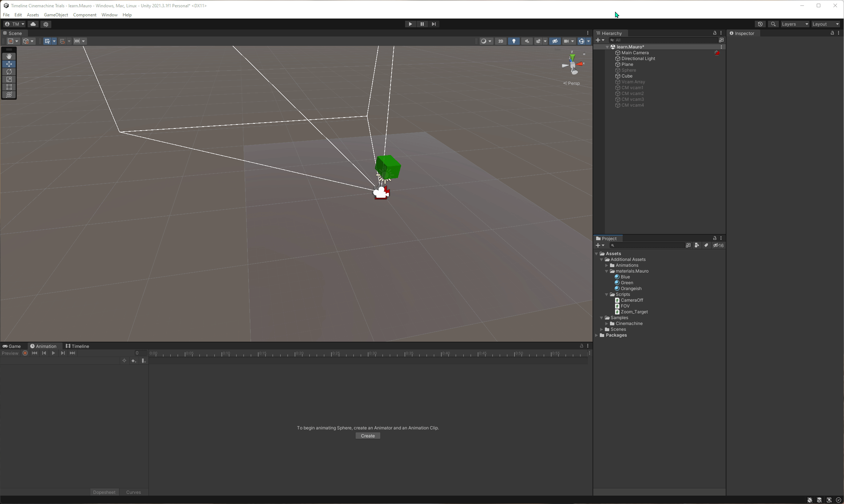Toggle scene view lighting with the bulb icon
This screenshot has width=844, height=504.
pos(514,41)
